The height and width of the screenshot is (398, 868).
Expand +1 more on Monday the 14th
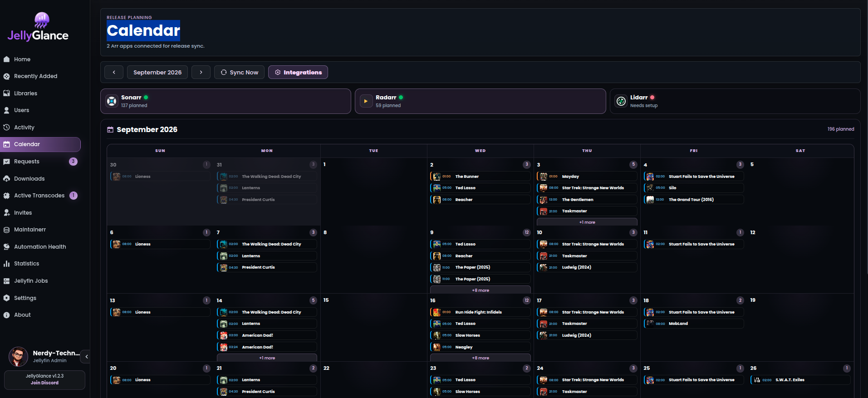point(267,358)
